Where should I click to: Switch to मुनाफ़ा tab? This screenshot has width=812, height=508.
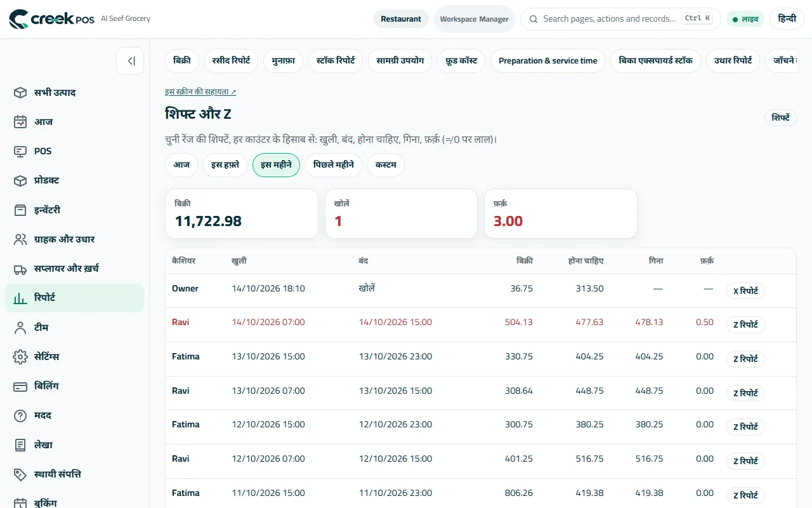click(283, 61)
